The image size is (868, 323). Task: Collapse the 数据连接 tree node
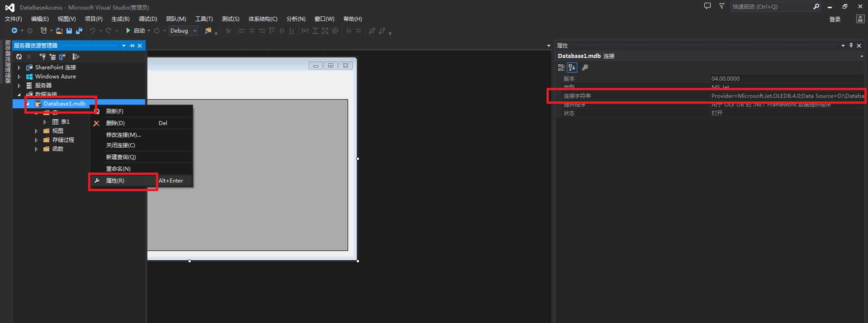[x=19, y=95]
